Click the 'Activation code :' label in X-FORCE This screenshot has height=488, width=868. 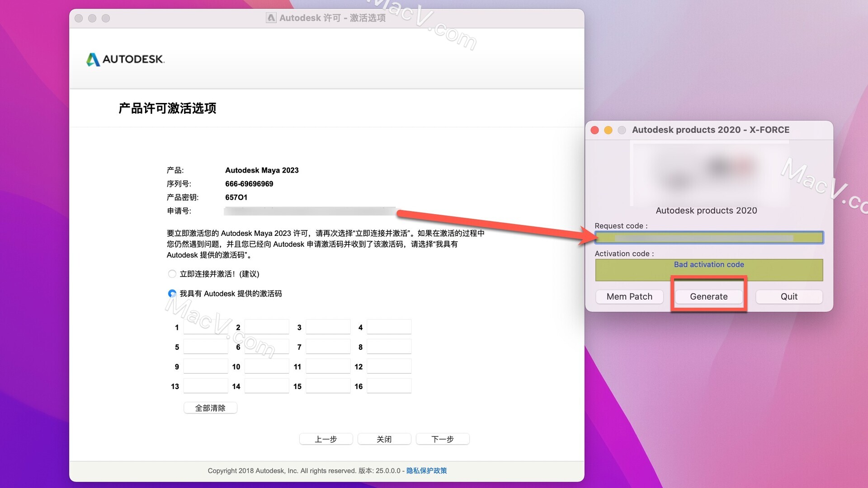coord(624,254)
